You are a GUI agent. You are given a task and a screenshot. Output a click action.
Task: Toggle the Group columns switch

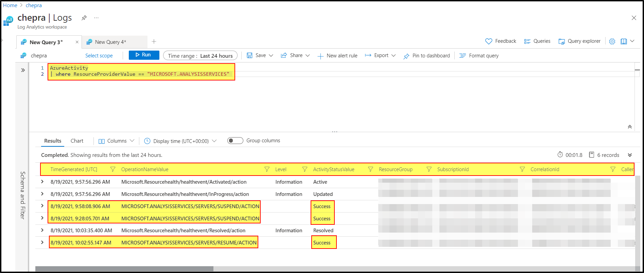[x=235, y=141]
